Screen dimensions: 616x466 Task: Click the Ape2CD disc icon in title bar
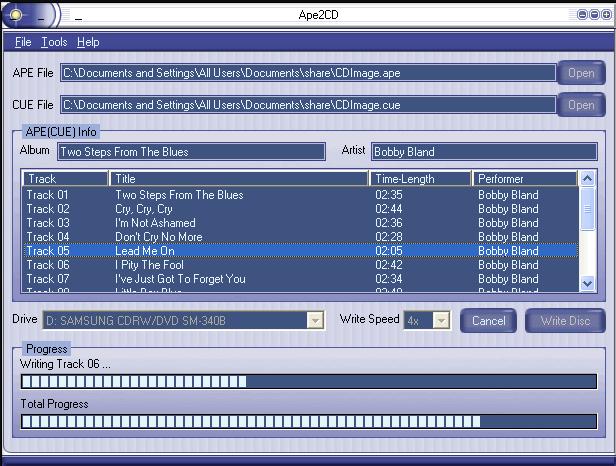pos(16,15)
